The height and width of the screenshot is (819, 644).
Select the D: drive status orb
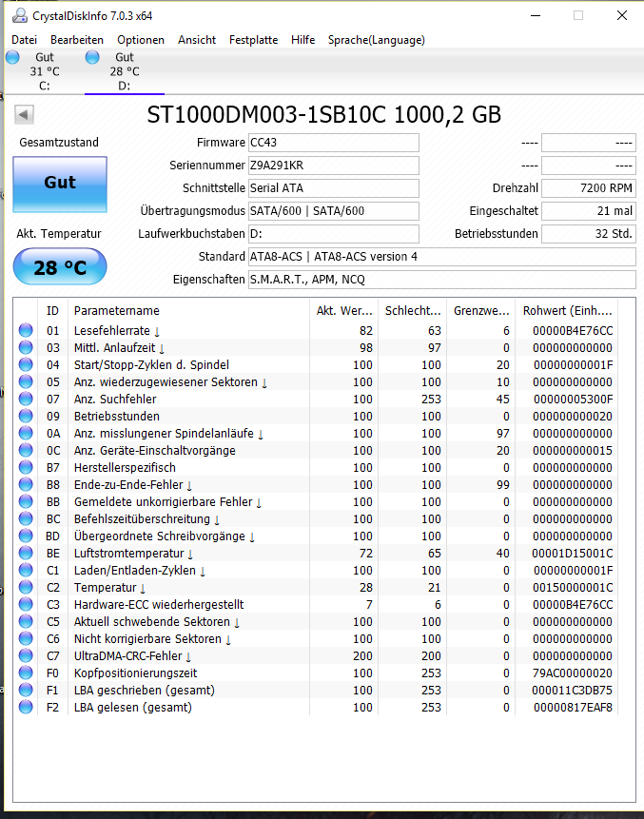[92, 57]
